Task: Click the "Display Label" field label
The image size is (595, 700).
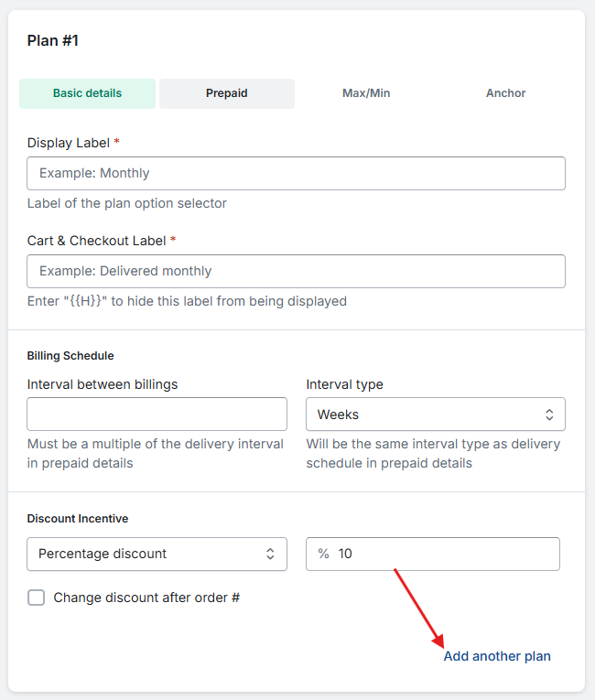Action: [69, 143]
